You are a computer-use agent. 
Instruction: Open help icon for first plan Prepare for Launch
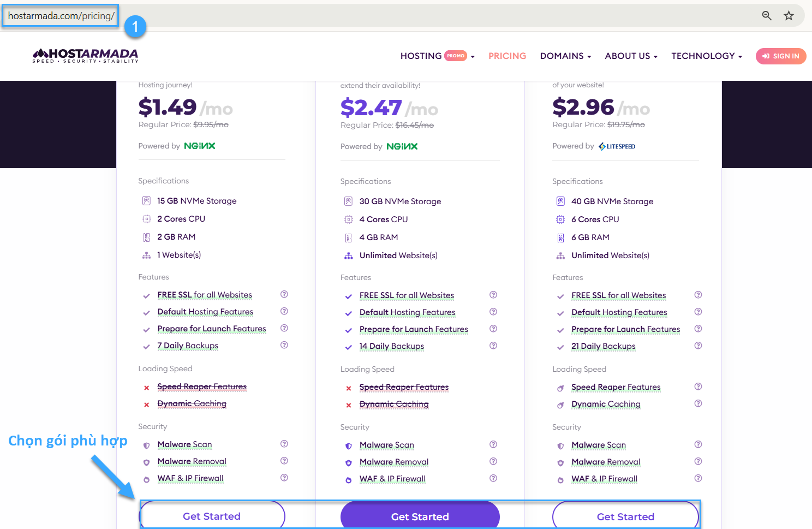click(284, 328)
